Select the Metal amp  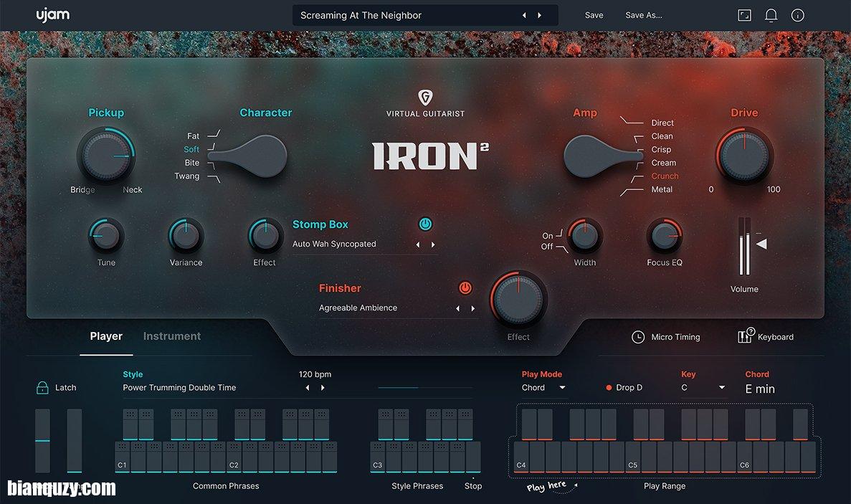[x=662, y=189]
